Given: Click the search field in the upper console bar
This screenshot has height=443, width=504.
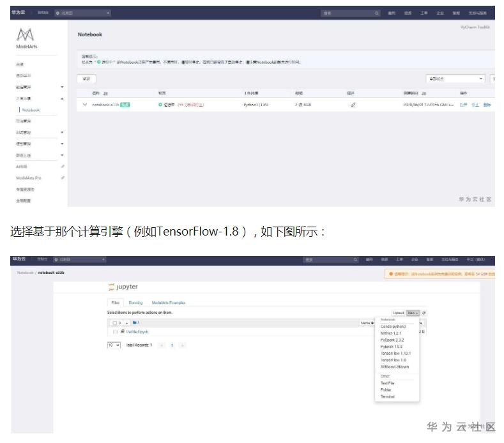Looking at the screenshot, I should (350, 13).
